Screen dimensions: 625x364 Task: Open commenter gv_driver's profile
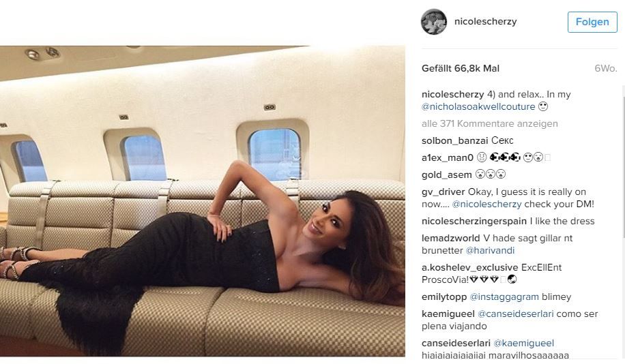coord(444,192)
